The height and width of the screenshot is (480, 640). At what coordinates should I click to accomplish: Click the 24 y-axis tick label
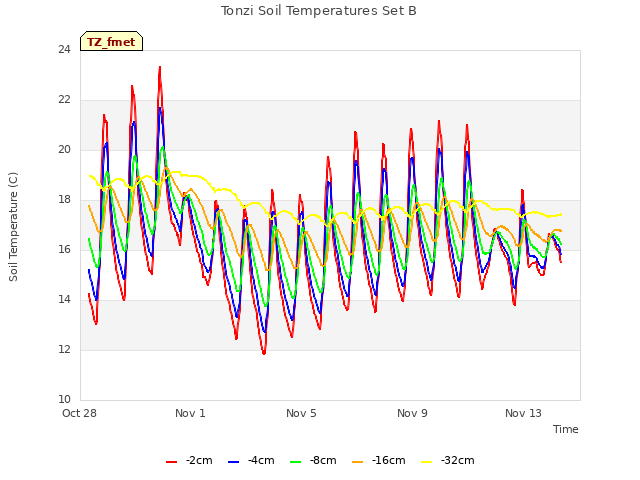point(64,49)
